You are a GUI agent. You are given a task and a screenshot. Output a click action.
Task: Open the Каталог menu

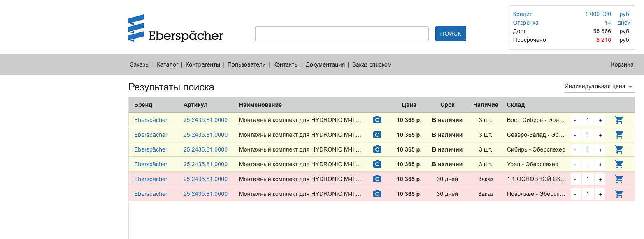(167, 64)
